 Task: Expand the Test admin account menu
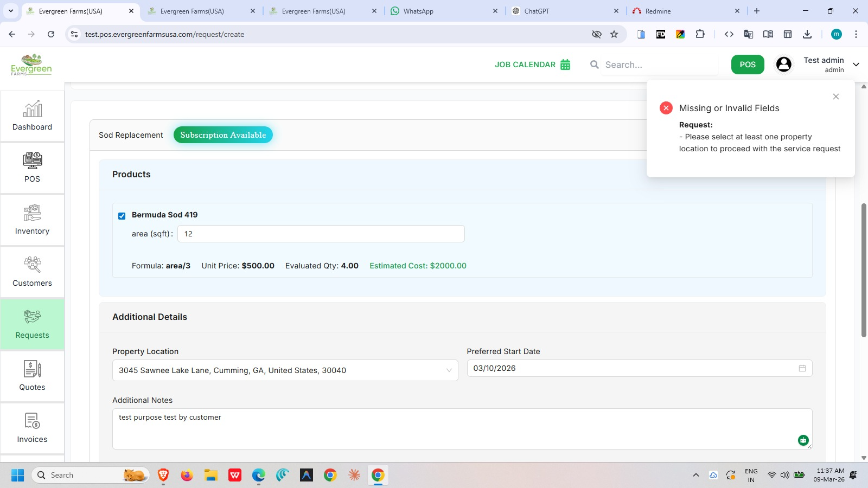856,65
